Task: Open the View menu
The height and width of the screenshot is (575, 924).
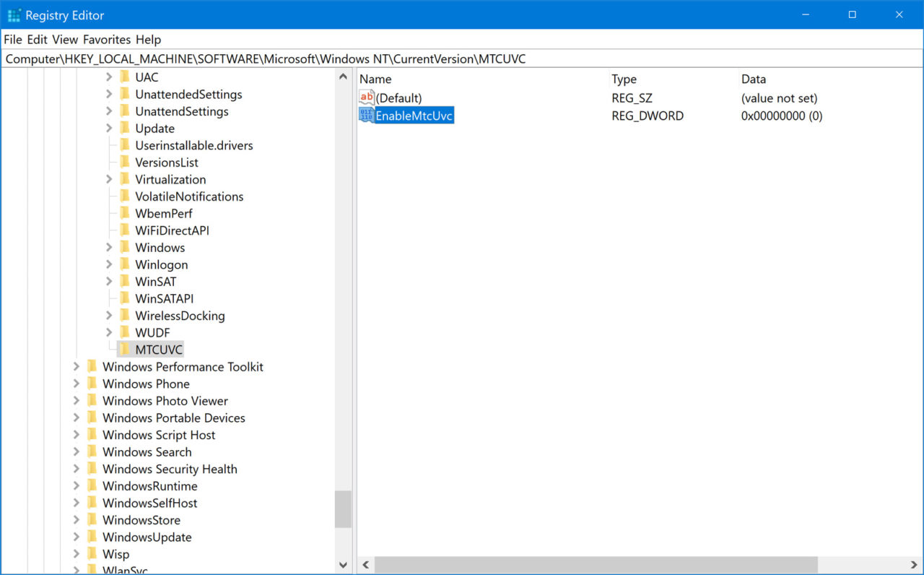Action: pyautogui.click(x=65, y=40)
